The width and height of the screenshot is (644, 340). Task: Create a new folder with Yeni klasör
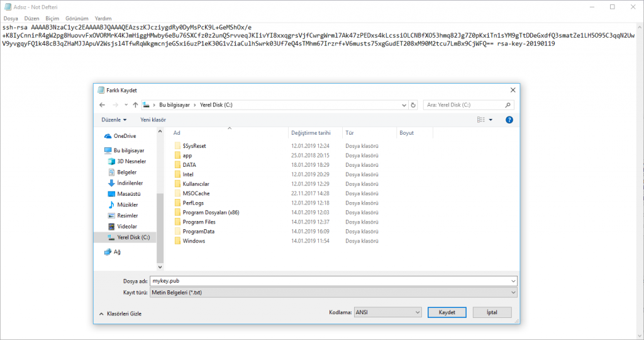pyautogui.click(x=153, y=120)
